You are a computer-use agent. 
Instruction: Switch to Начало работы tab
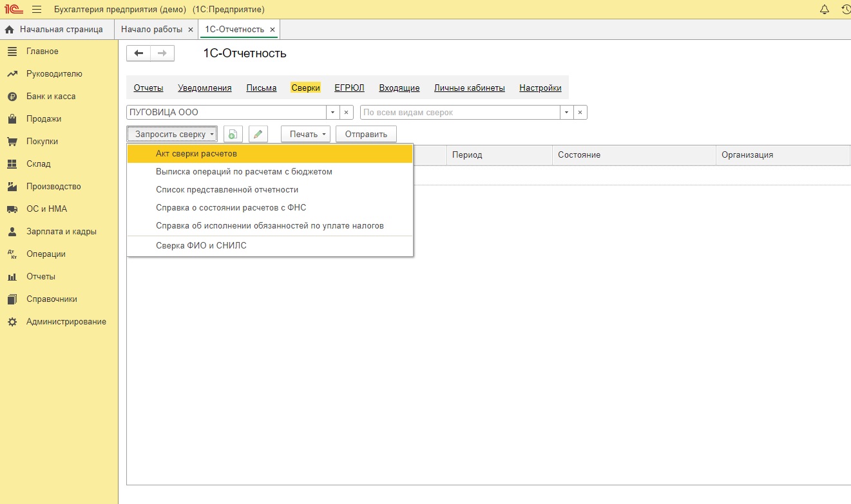tap(151, 30)
